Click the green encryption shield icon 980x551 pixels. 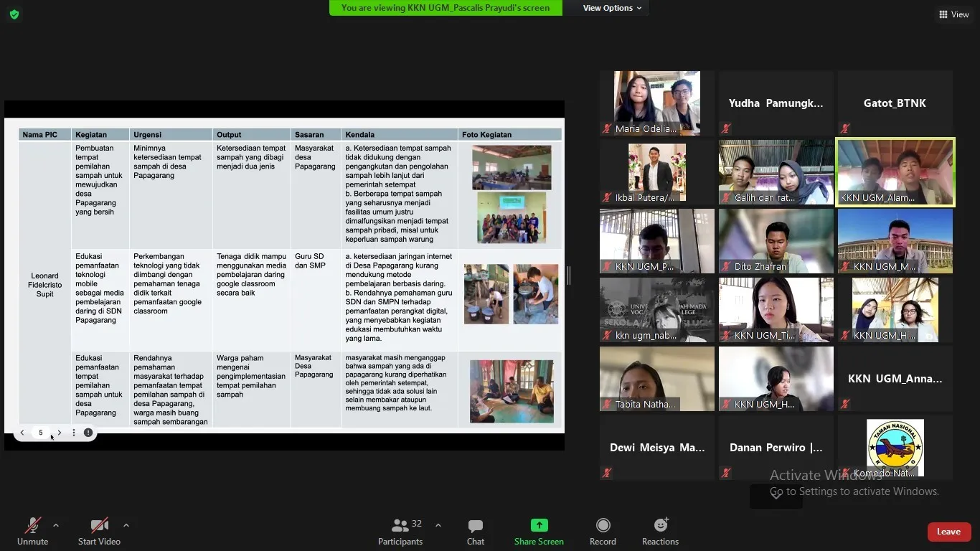[x=14, y=14]
